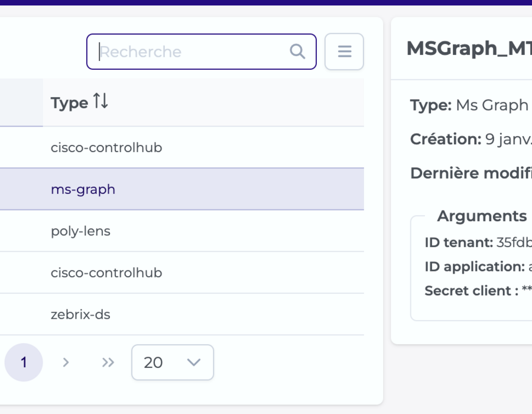532x414 pixels.
Task: Sort by Type column arrows
Action: [100, 101]
